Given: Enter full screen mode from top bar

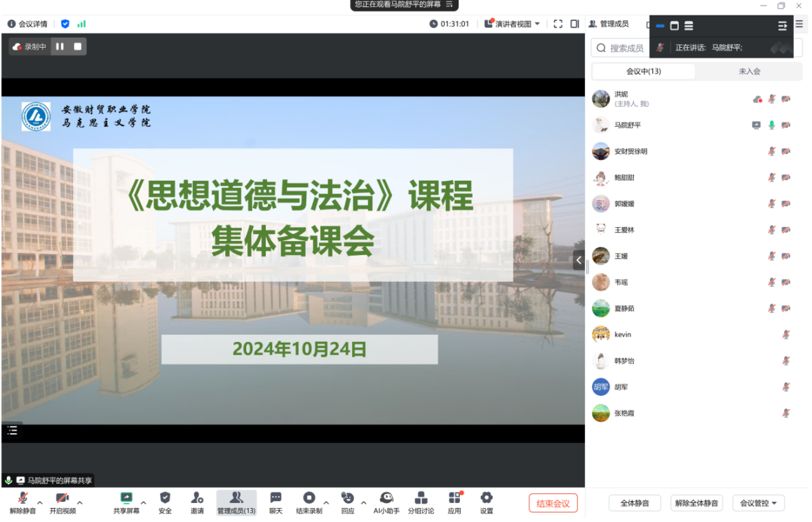Looking at the screenshot, I should tap(558, 24).
